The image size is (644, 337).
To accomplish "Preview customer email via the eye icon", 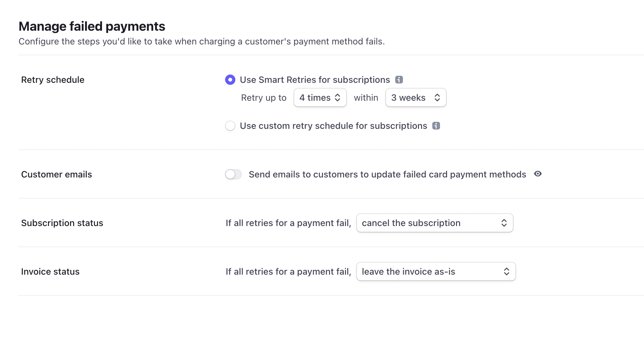I will click(538, 174).
